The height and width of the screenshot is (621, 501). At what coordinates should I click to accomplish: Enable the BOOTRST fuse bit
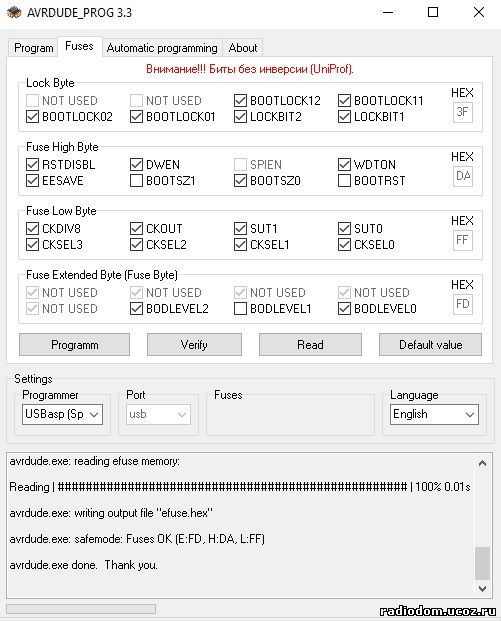point(344,181)
